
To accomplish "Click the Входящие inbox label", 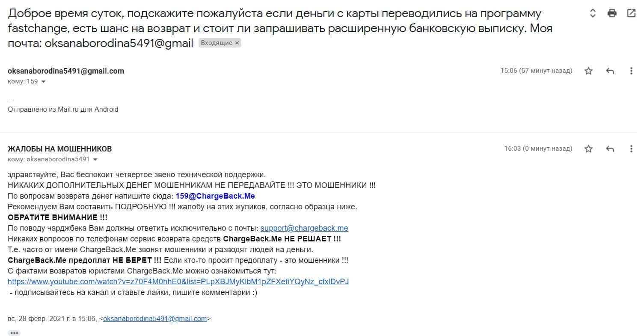I will [x=216, y=43].
